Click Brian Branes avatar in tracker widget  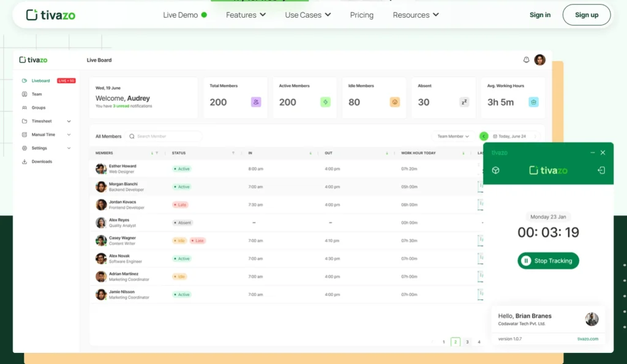pos(592,319)
